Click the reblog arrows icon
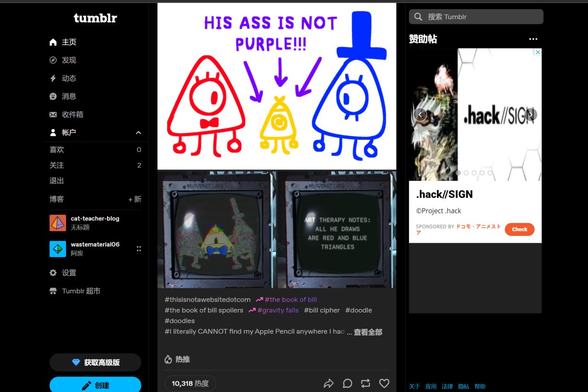The height and width of the screenshot is (392, 588). pos(366,383)
